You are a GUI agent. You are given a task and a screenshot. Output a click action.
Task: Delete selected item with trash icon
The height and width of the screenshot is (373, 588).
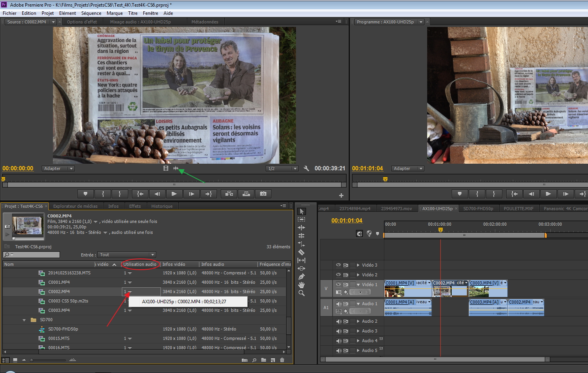coord(282,360)
